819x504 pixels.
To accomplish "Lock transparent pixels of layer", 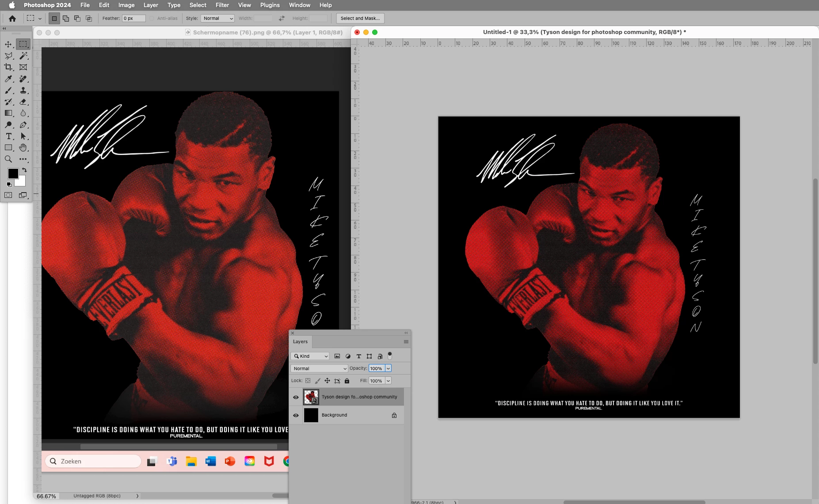I will click(308, 381).
